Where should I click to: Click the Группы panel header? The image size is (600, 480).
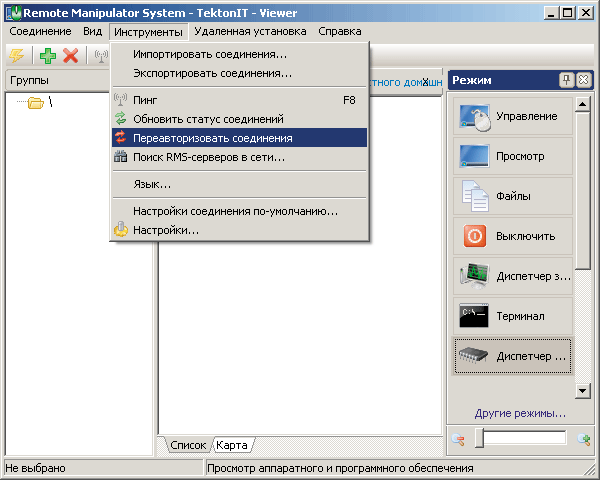pos(57,80)
